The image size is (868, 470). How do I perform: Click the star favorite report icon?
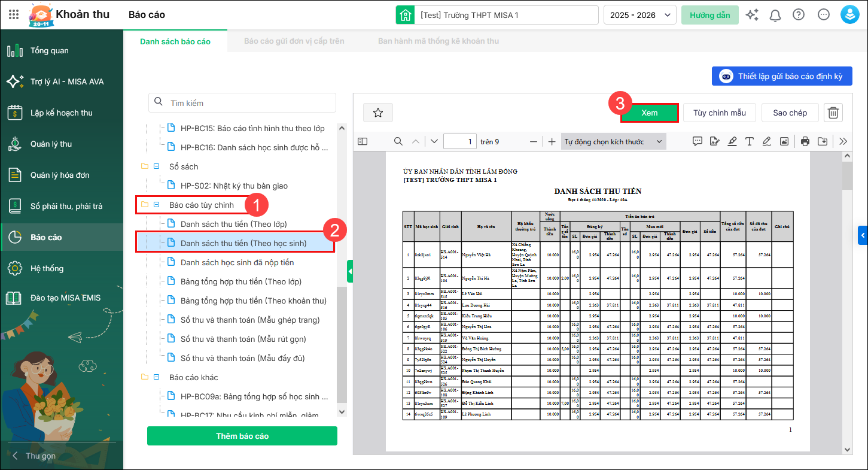(x=377, y=113)
